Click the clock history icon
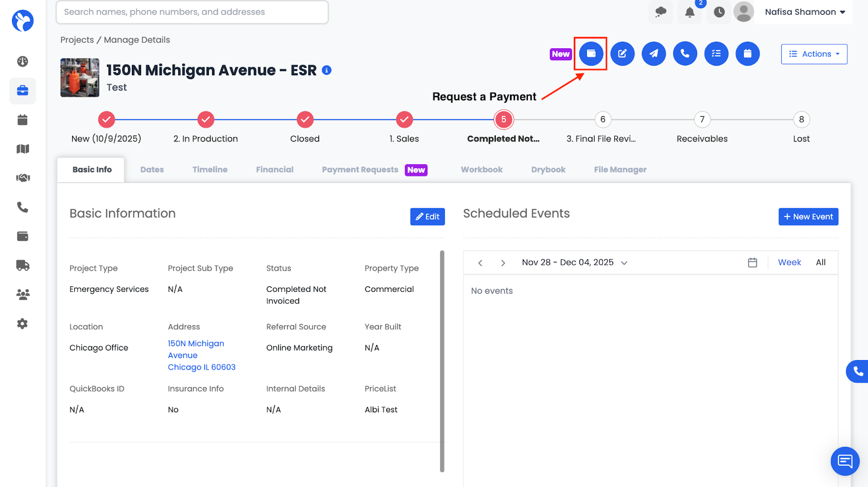868x487 pixels. (719, 12)
